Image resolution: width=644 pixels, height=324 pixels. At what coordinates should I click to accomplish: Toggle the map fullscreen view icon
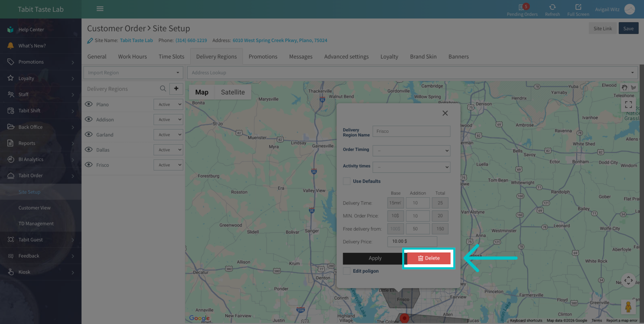tap(628, 104)
